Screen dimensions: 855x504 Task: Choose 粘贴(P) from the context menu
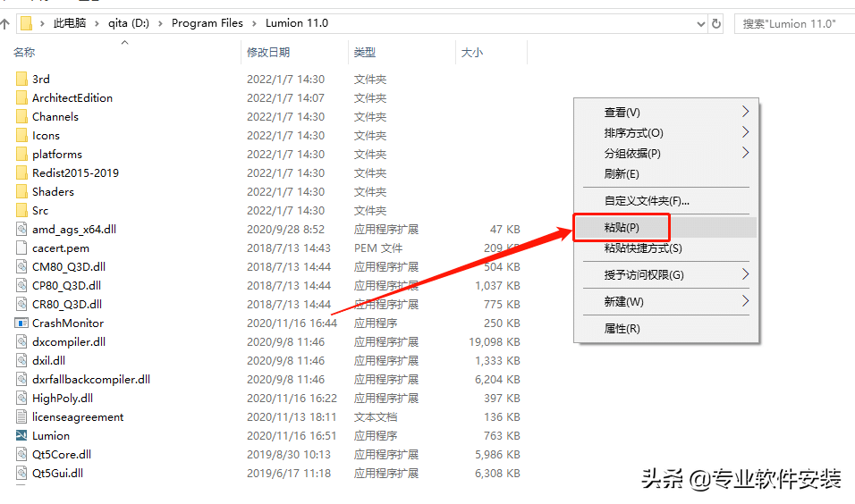tap(665, 227)
